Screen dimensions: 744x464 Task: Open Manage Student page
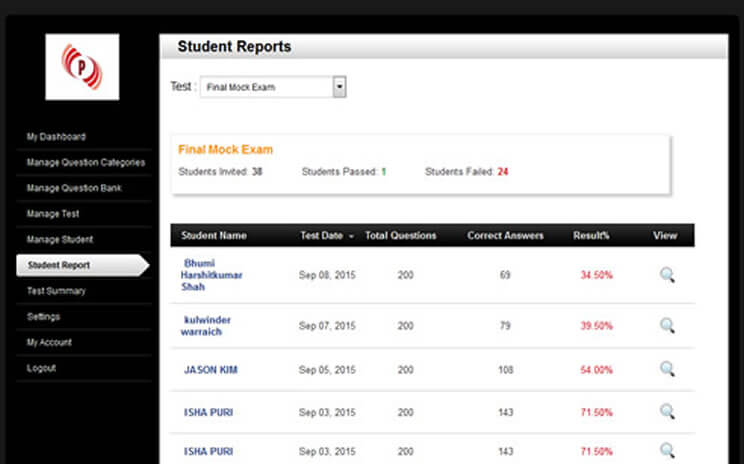(x=60, y=239)
